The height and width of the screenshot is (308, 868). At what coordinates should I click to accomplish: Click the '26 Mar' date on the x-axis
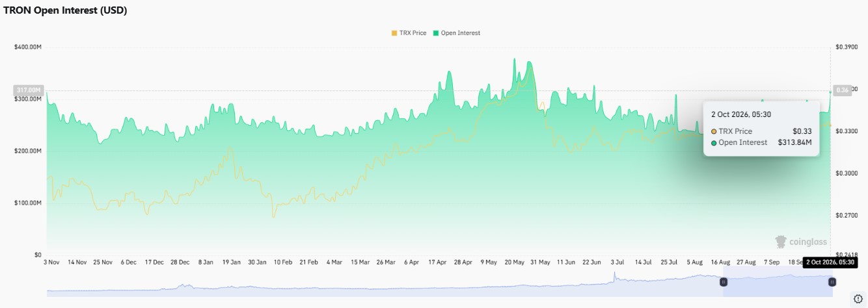[x=385, y=263]
